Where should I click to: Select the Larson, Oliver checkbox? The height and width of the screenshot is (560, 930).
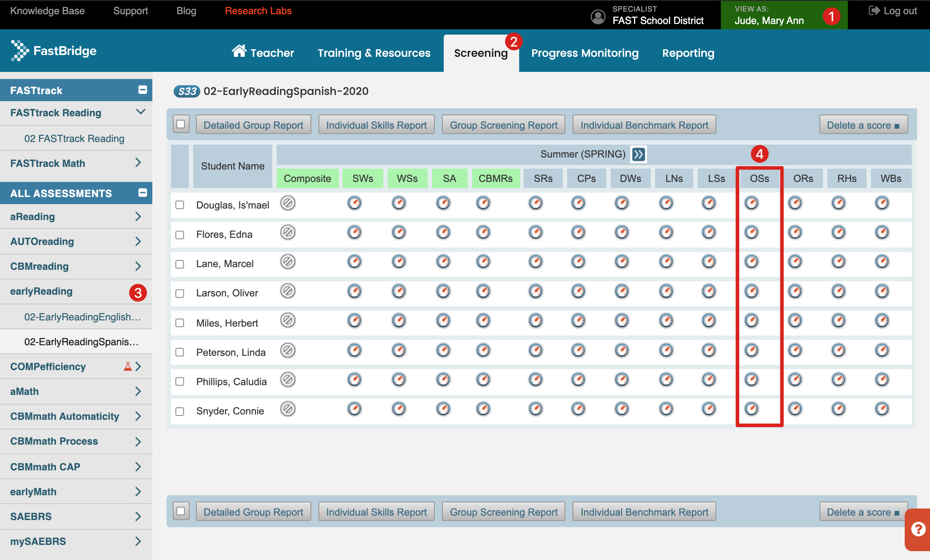click(180, 293)
